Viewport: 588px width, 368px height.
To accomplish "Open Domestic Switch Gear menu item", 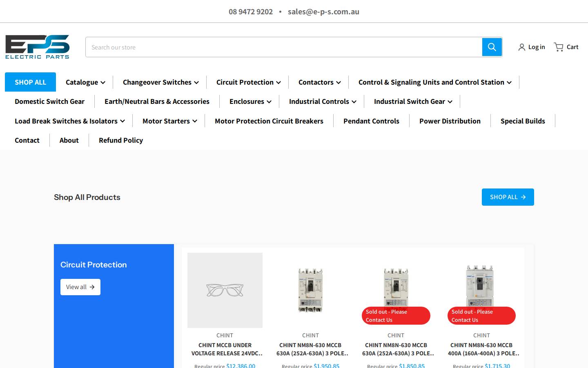I will click(49, 101).
